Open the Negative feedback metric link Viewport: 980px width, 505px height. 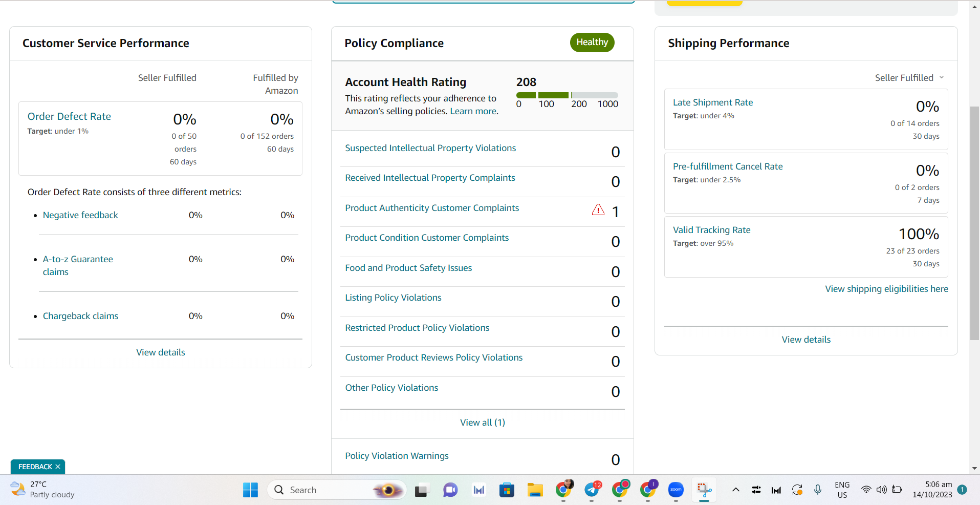pyautogui.click(x=80, y=215)
